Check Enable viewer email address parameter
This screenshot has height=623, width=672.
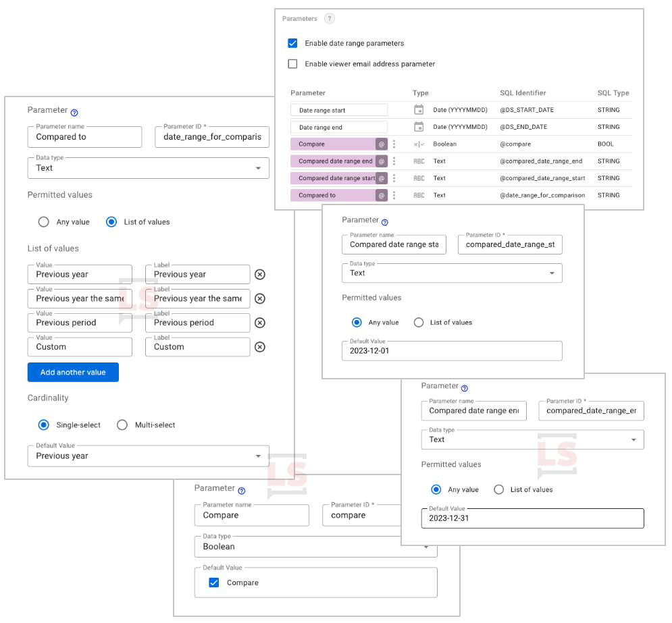click(x=292, y=64)
